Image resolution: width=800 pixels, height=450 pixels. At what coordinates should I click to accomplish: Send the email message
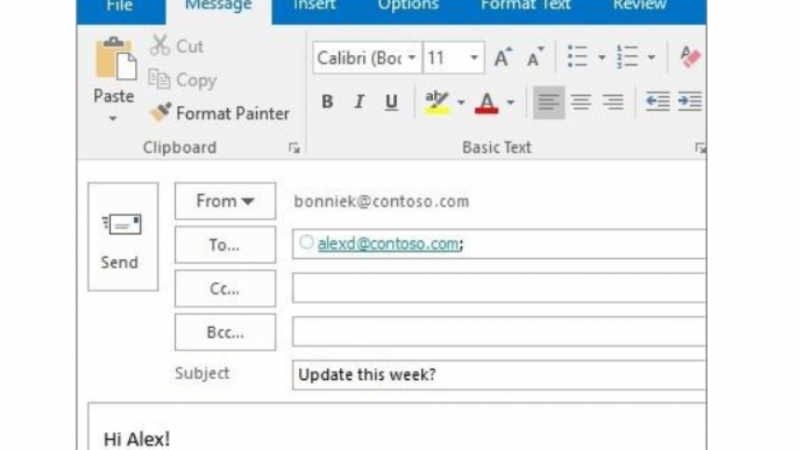tap(122, 237)
